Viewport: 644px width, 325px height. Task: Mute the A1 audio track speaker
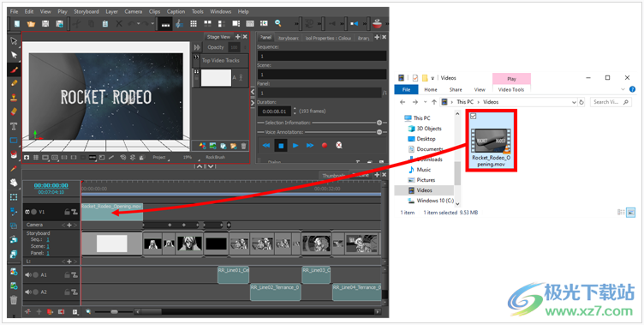28,274
